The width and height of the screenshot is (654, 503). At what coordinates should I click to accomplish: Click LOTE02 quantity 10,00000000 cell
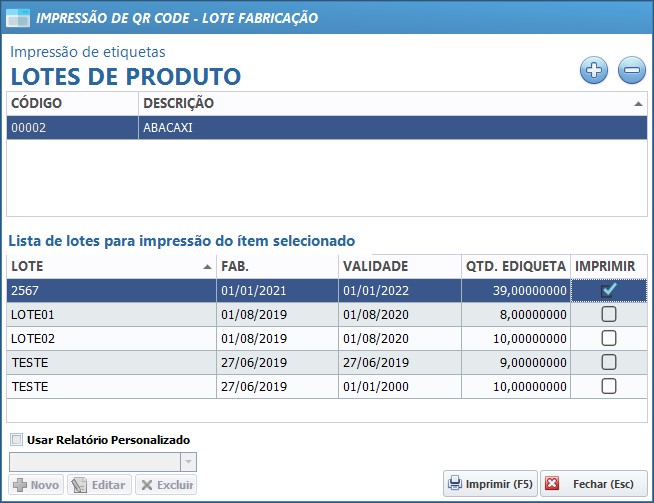516,338
